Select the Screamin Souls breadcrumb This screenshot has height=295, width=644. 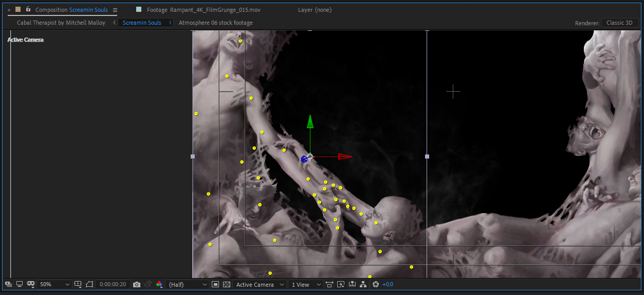pos(142,23)
